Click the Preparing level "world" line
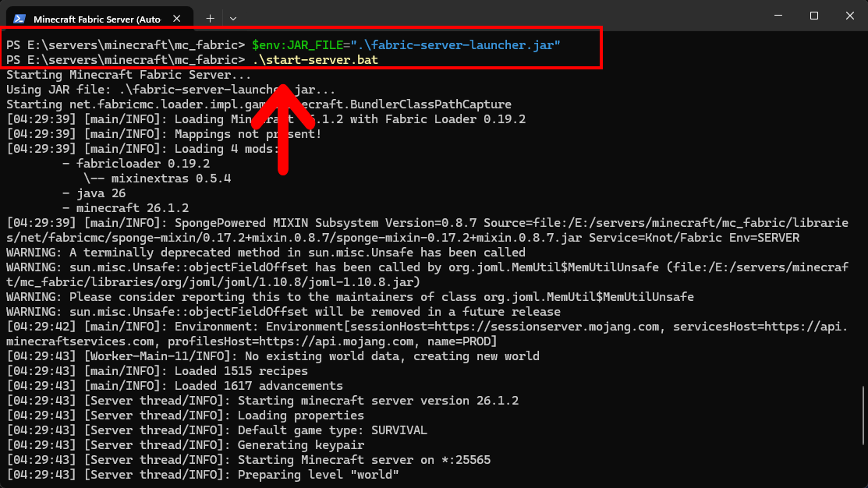This screenshot has height=488, width=868. [203, 475]
